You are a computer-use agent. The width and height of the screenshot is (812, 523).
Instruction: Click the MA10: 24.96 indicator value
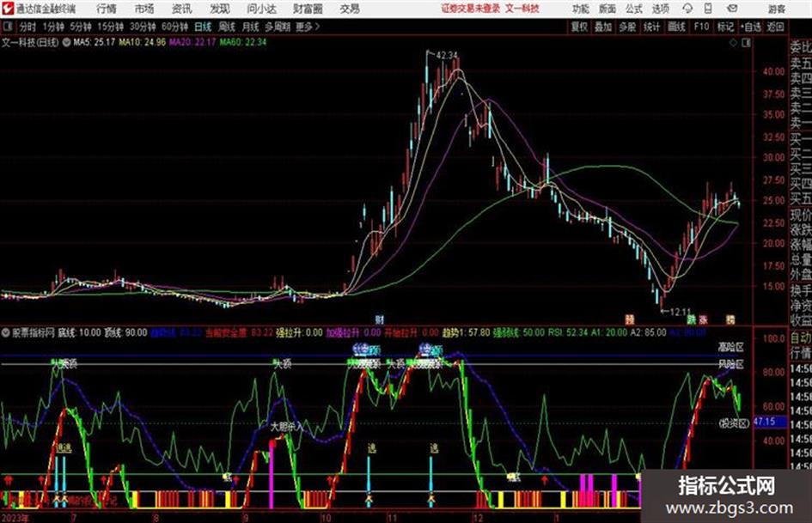click(143, 42)
